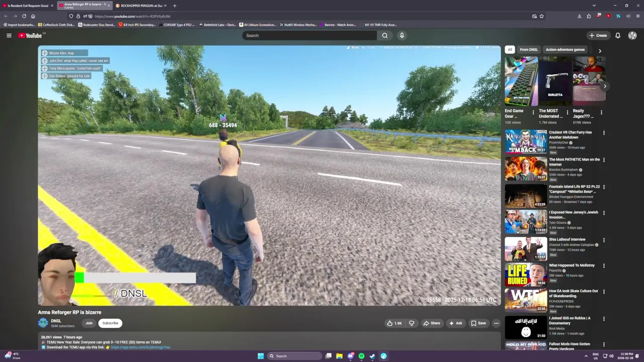The image size is (644, 362).
Task: Like the video with thumbs-up
Action: click(x=394, y=323)
